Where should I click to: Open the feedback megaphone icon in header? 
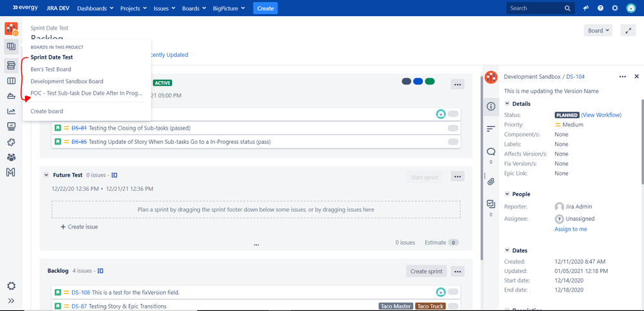(x=586, y=8)
